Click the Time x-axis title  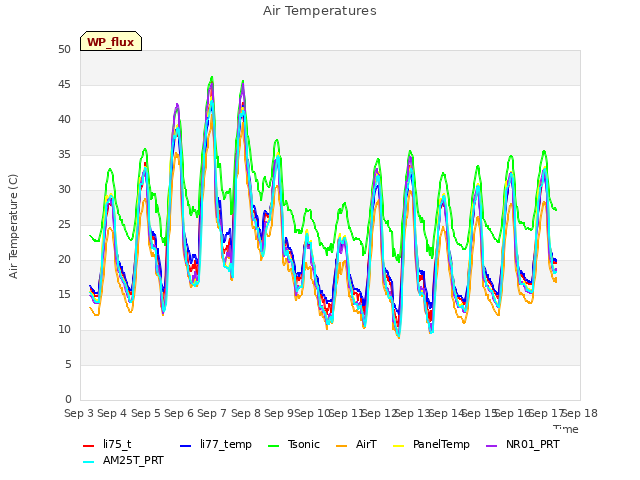point(566,429)
